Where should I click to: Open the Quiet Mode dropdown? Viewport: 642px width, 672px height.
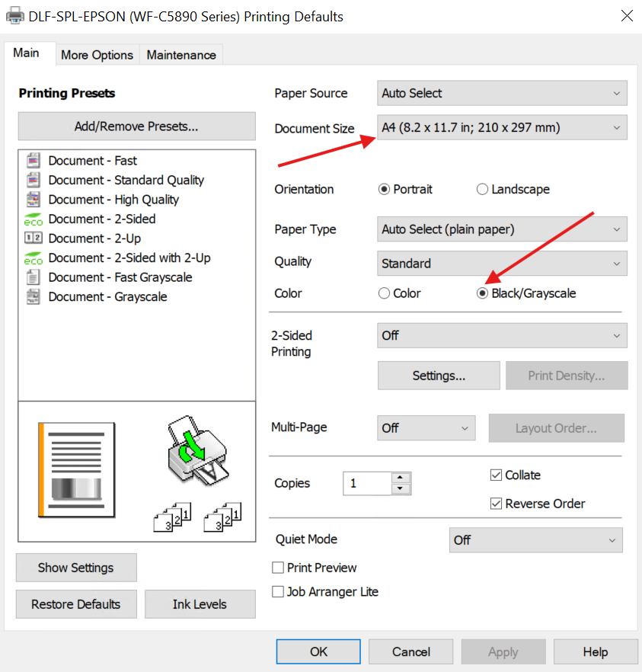pyautogui.click(x=535, y=540)
